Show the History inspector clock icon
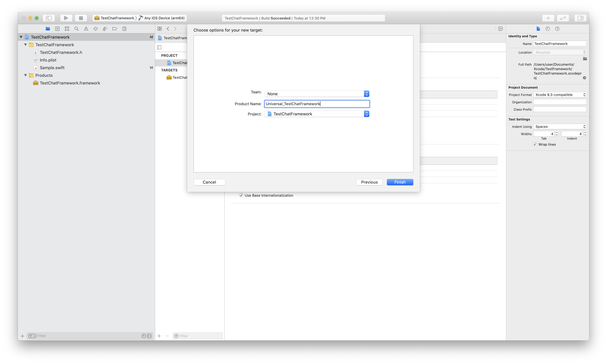The image size is (607, 364). click(548, 29)
